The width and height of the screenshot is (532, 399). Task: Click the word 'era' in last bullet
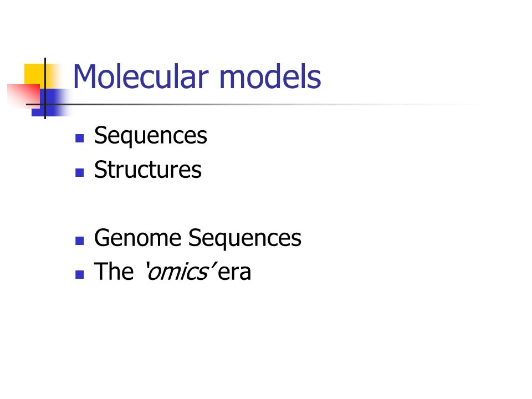pos(234,273)
